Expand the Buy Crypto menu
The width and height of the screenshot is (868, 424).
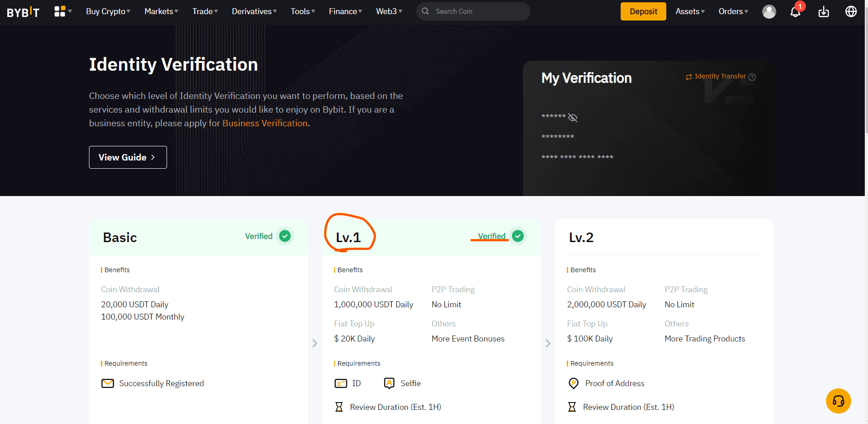(108, 11)
